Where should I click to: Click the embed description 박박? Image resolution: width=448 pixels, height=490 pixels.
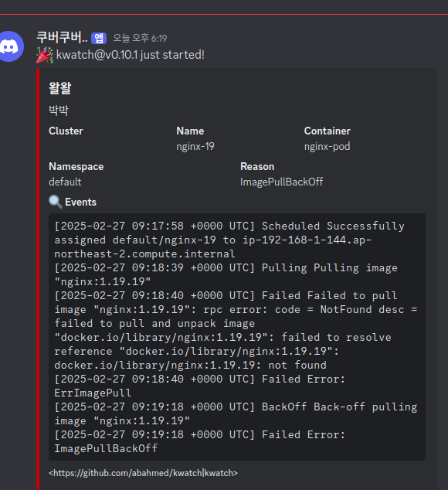coord(59,110)
